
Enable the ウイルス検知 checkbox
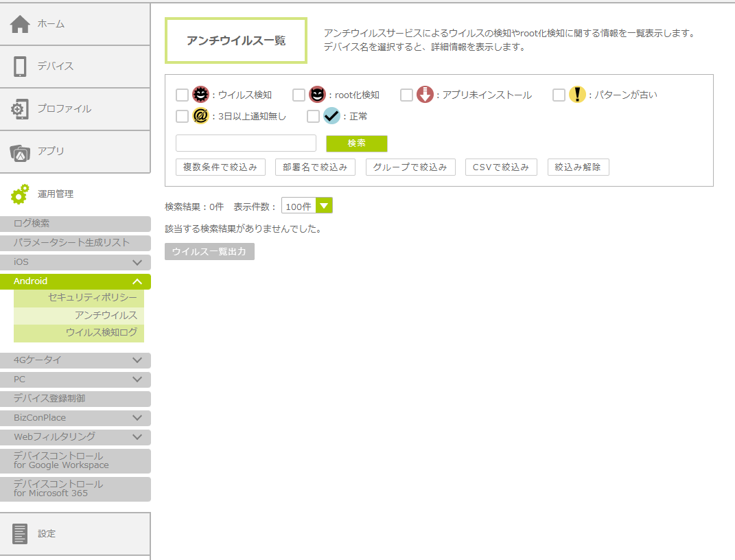(182, 95)
